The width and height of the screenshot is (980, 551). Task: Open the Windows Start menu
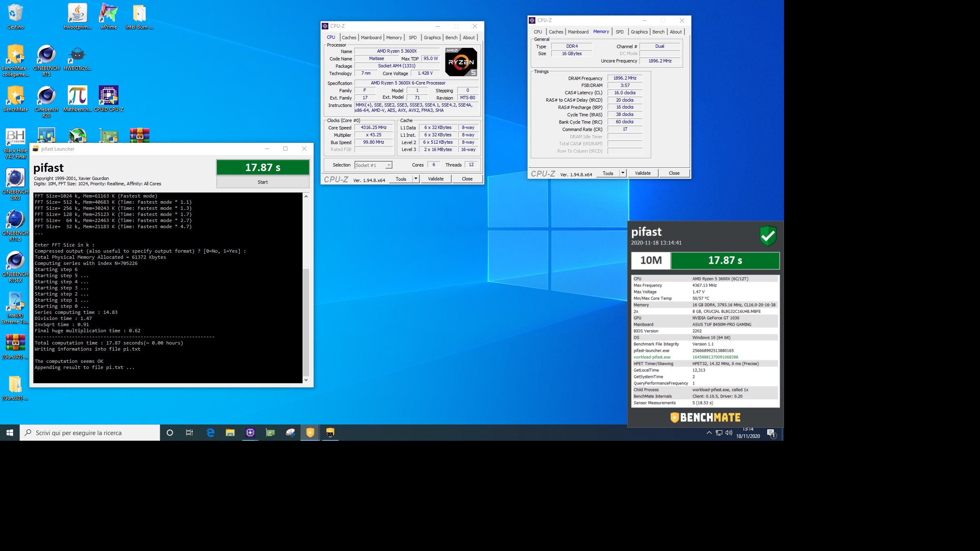[x=10, y=433]
